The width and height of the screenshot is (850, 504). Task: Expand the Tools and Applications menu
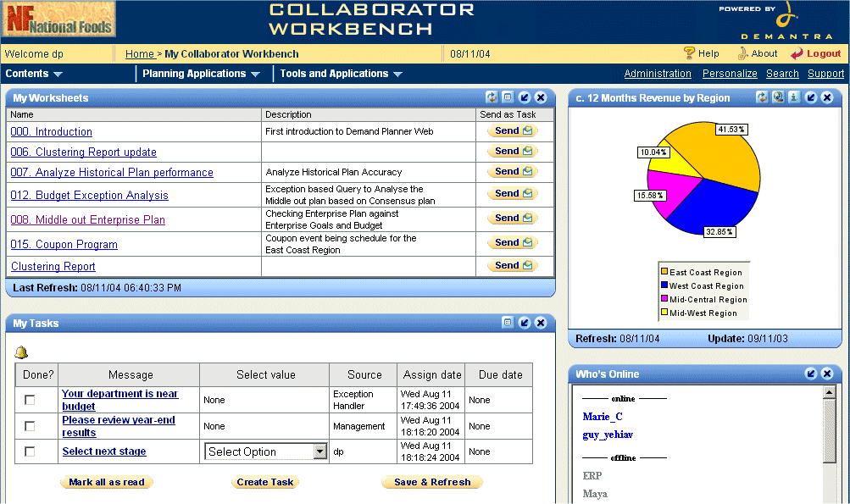click(341, 74)
